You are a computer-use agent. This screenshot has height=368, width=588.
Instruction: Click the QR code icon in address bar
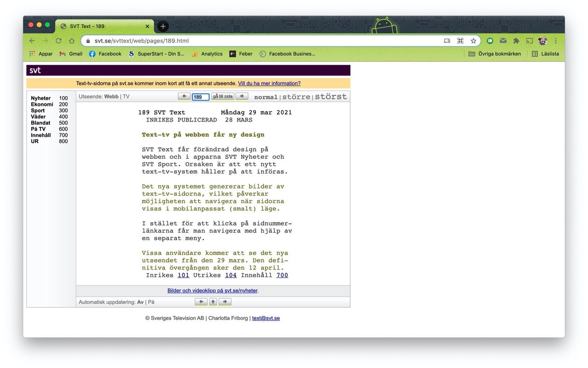pos(460,41)
